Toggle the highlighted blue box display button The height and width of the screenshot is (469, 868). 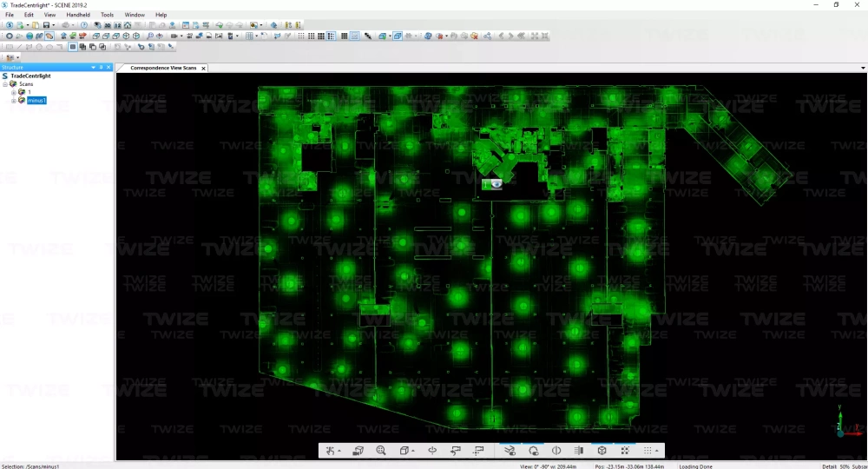pos(398,36)
